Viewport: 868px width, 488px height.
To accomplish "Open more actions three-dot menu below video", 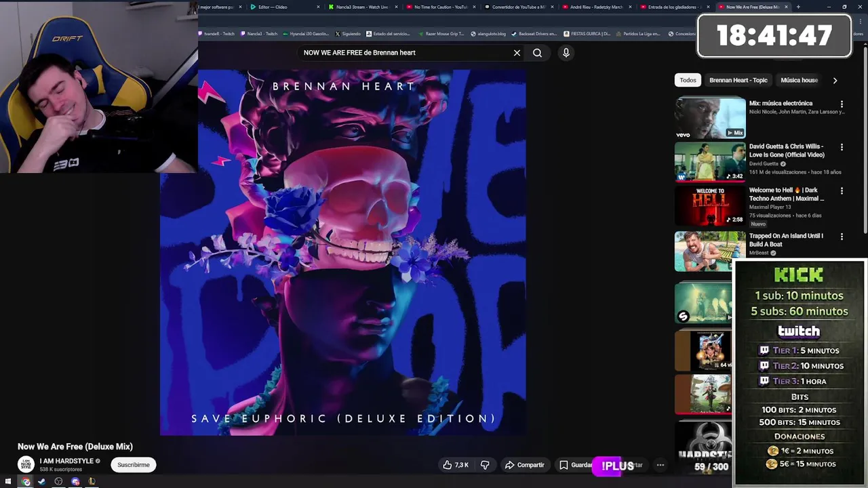I will tap(660, 465).
